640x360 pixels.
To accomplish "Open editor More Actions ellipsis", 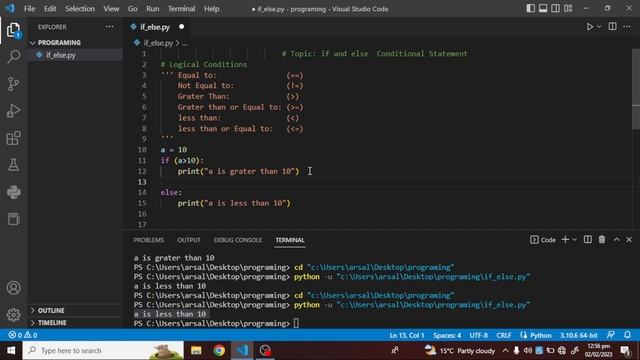I will click(627, 27).
